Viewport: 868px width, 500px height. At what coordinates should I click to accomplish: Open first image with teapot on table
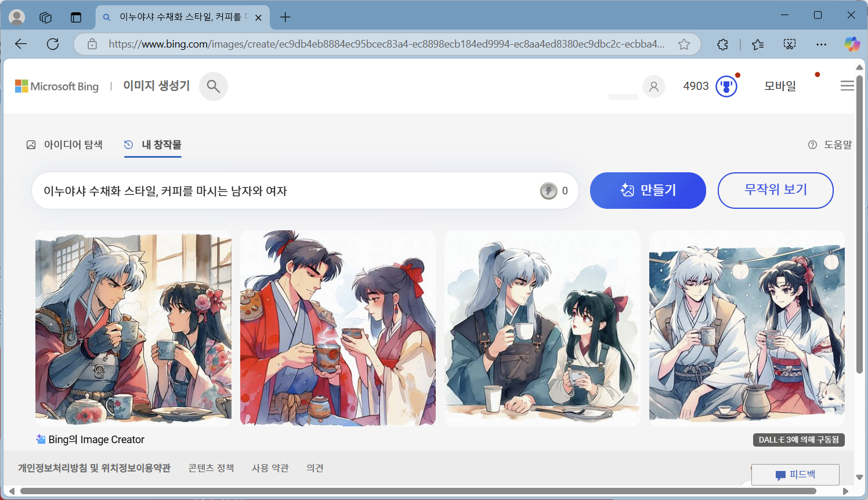(133, 328)
